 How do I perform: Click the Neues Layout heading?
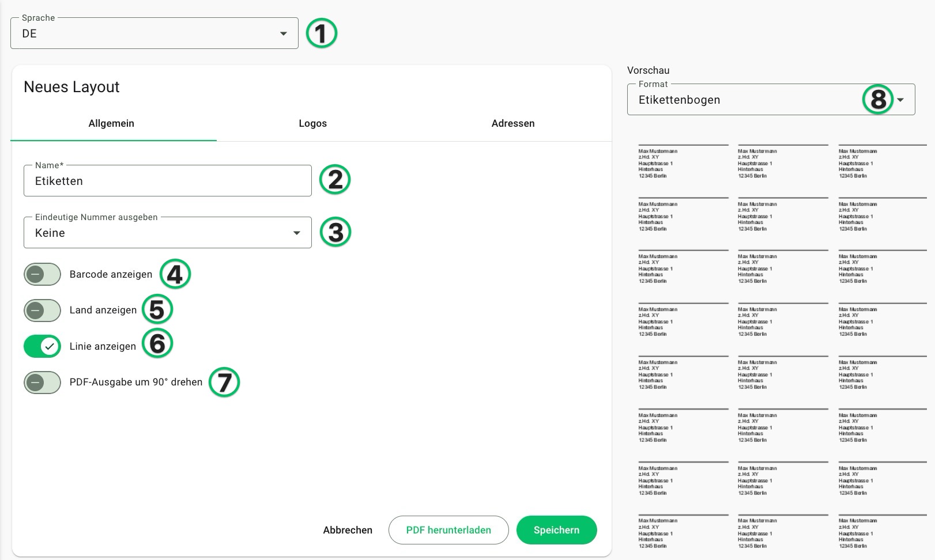point(71,87)
